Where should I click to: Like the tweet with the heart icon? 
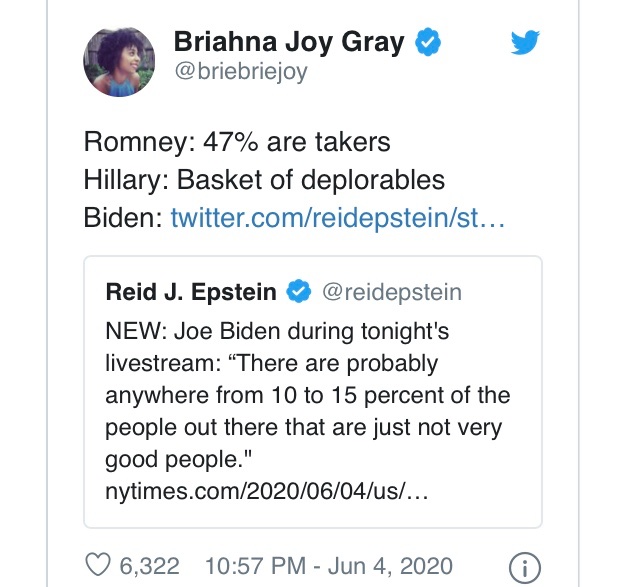98,565
